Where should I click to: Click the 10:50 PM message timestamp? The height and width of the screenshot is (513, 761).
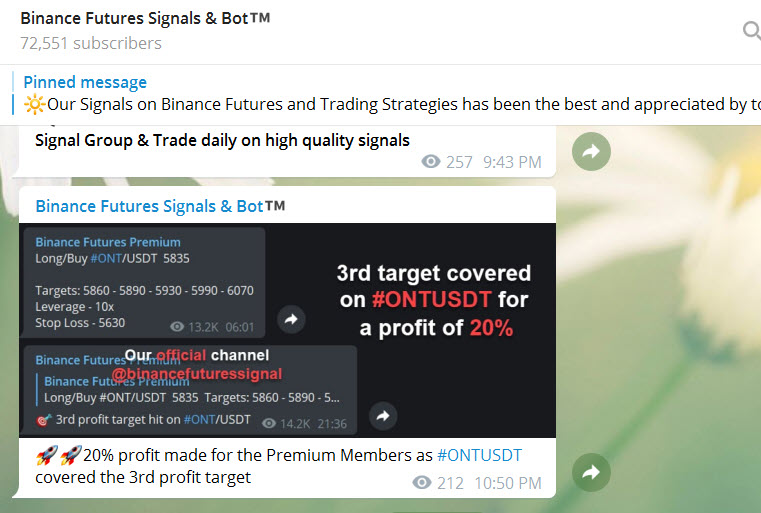[x=510, y=484]
